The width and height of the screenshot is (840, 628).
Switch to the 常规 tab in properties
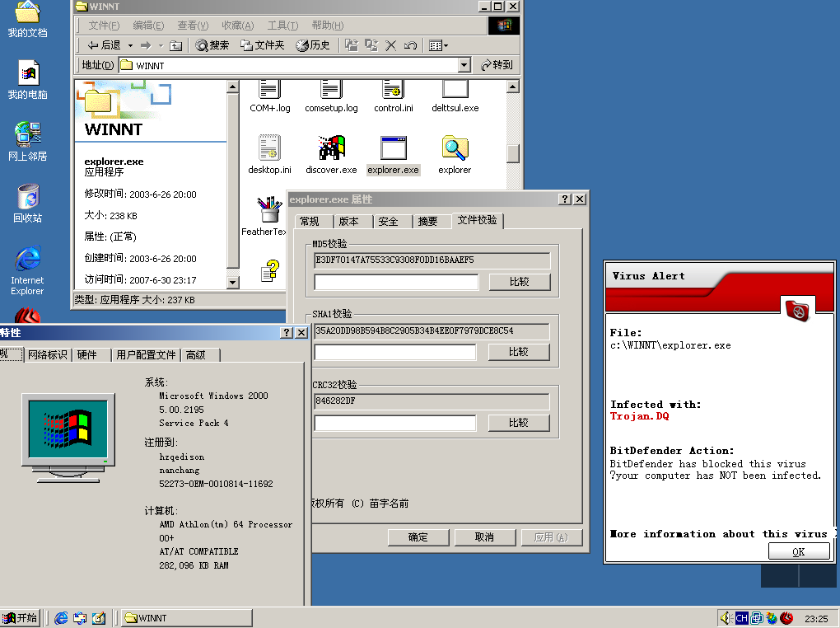310,221
